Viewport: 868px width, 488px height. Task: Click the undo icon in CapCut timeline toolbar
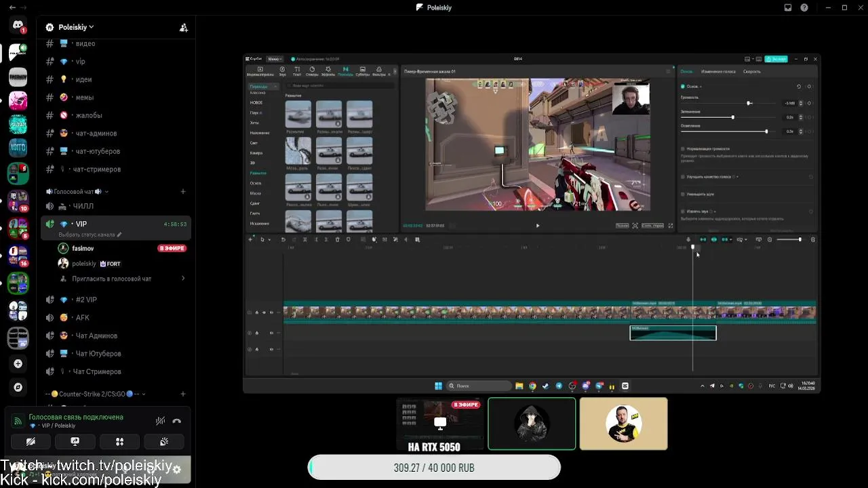(283, 239)
